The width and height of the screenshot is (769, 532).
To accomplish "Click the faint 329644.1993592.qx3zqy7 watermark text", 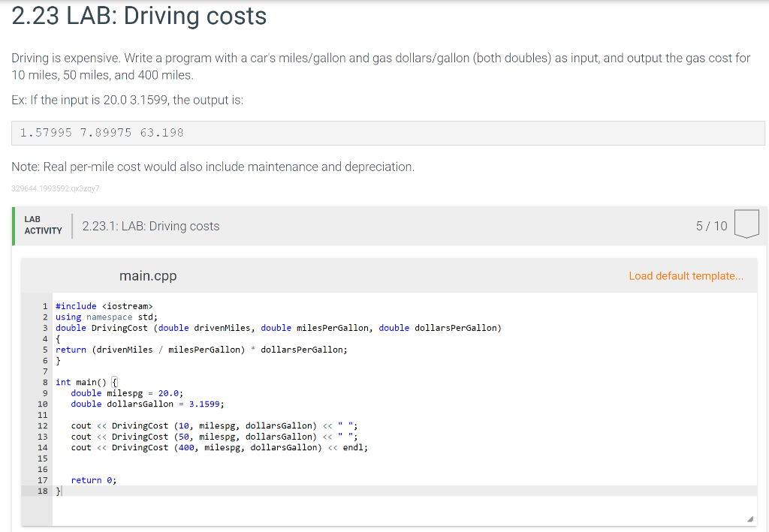I will click(55, 190).
